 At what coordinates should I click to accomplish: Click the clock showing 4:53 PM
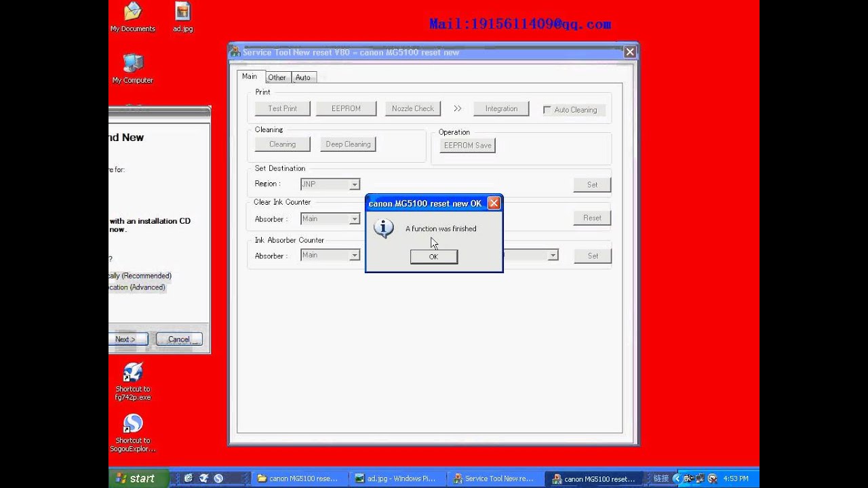pyautogui.click(x=736, y=479)
